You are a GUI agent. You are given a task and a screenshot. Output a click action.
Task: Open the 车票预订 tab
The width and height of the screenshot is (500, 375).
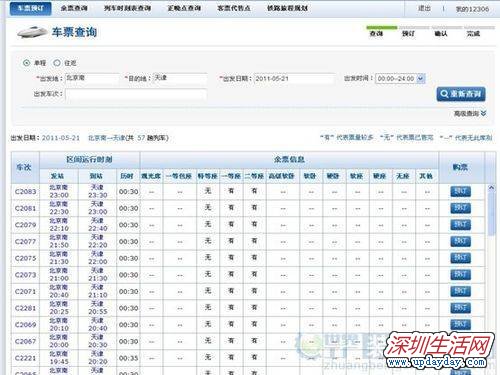click(31, 8)
